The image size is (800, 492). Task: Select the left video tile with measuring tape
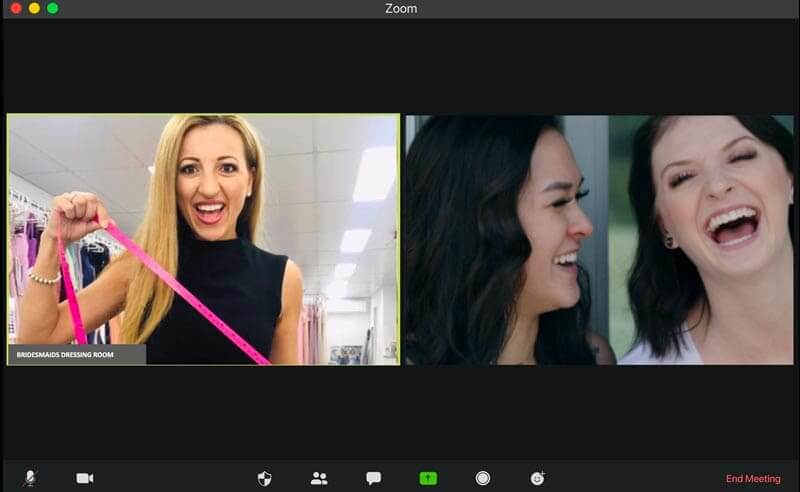pyautogui.click(x=203, y=239)
